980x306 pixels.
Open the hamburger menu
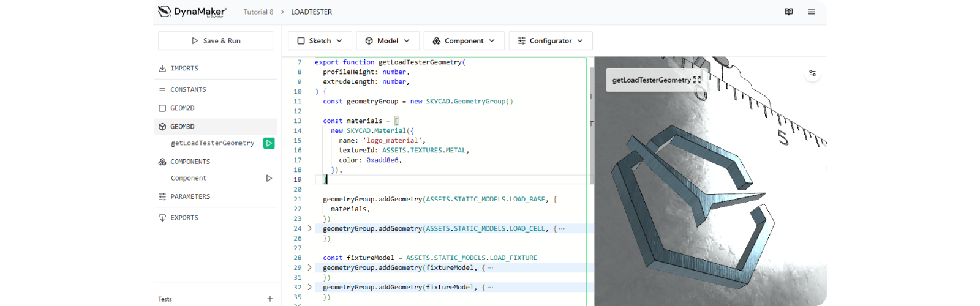[x=811, y=12]
